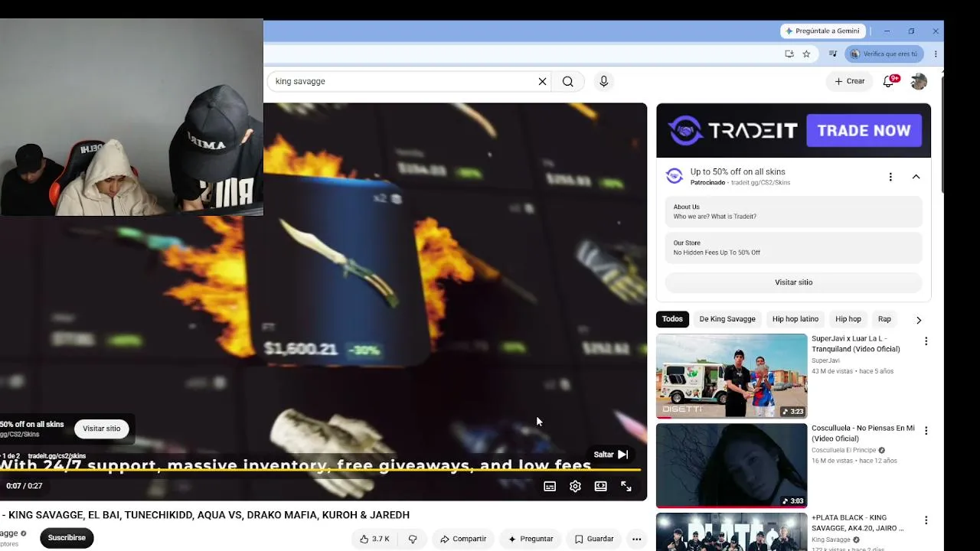Open options for the Cosculluela video
The width and height of the screenshot is (980, 551).
(926, 431)
